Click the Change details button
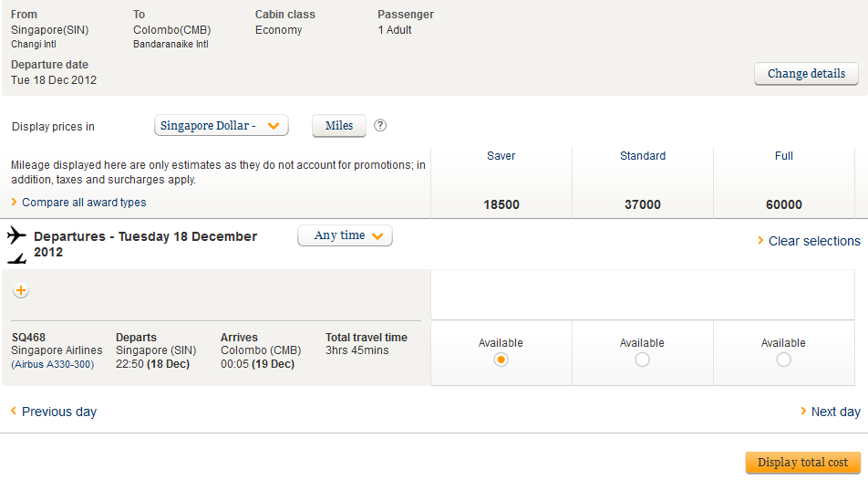Image resolution: width=868 pixels, height=480 pixels. (x=806, y=74)
